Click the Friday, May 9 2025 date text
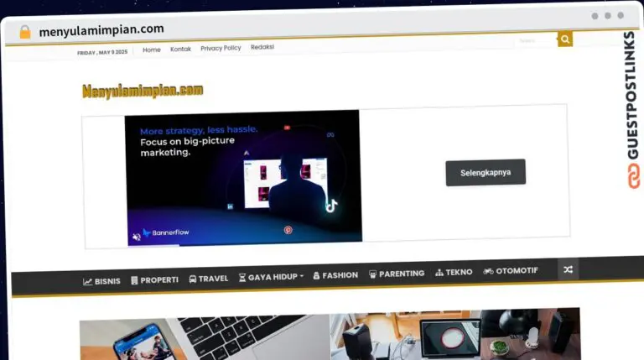 [x=102, y=53]
